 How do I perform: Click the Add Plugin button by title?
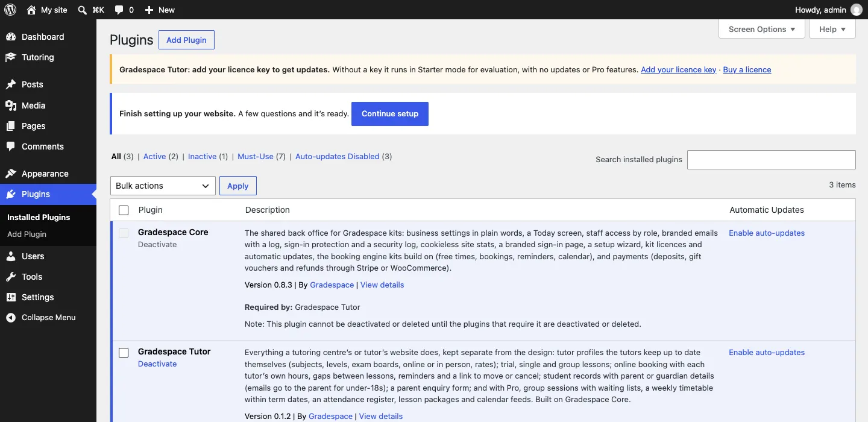pos(186,40)
